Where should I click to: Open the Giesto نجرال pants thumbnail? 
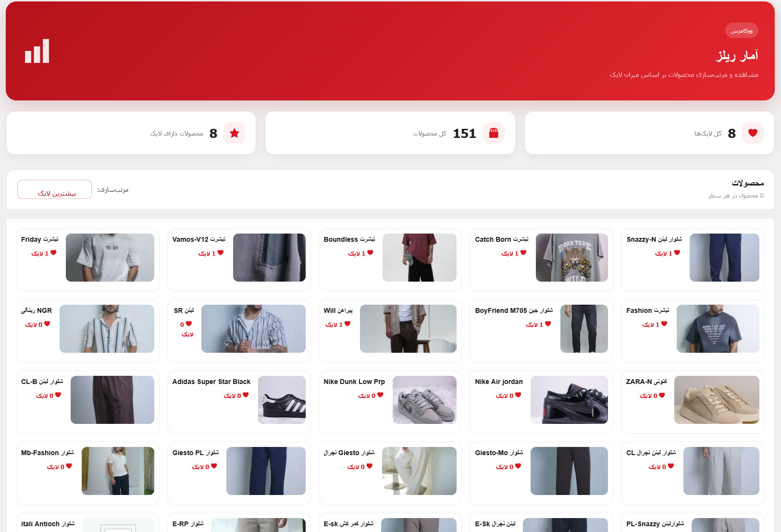coord(419,471)
